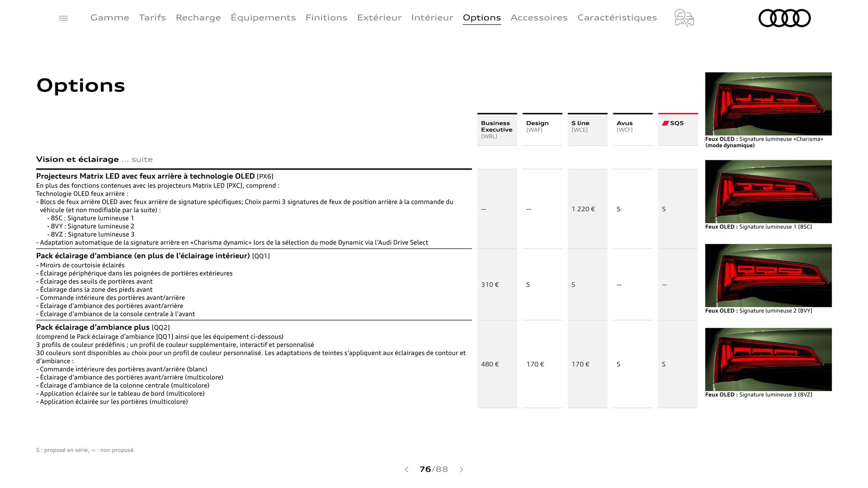Screen dimensions: 868x488
Task: Select the Finitions tab
Action: click(x=326, y=17)
